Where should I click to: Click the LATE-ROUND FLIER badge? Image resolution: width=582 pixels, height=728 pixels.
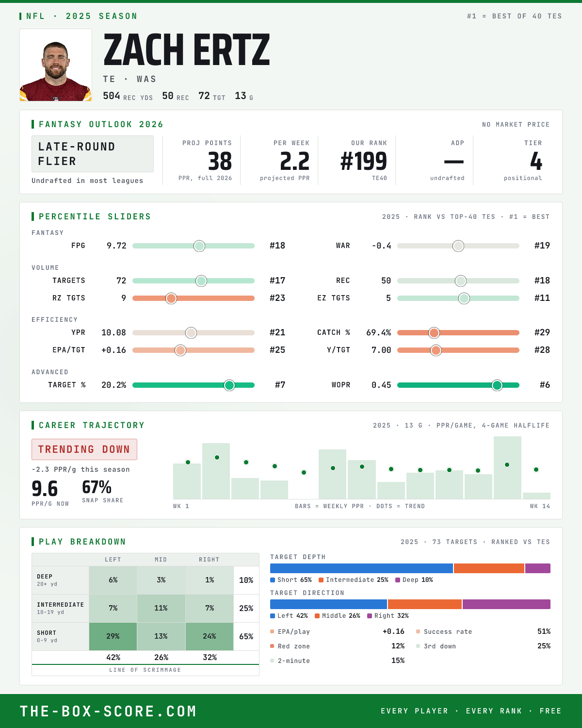click(93, 154)
